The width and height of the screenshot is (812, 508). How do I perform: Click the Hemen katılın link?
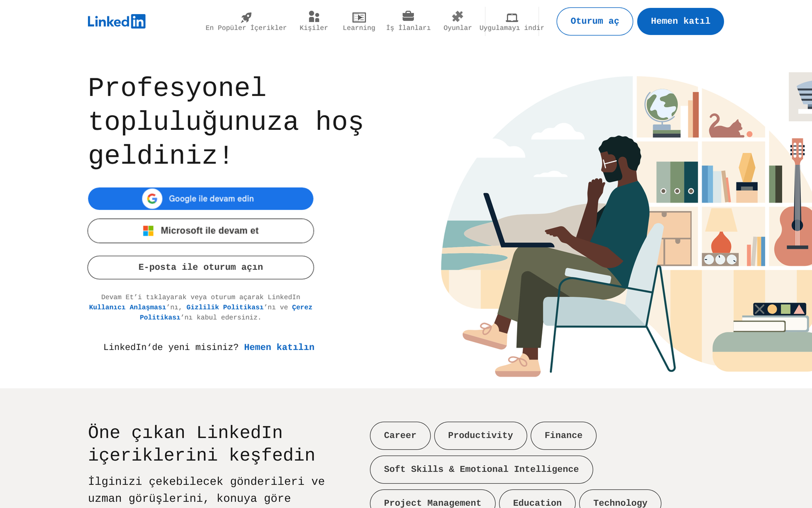(279, 347)
